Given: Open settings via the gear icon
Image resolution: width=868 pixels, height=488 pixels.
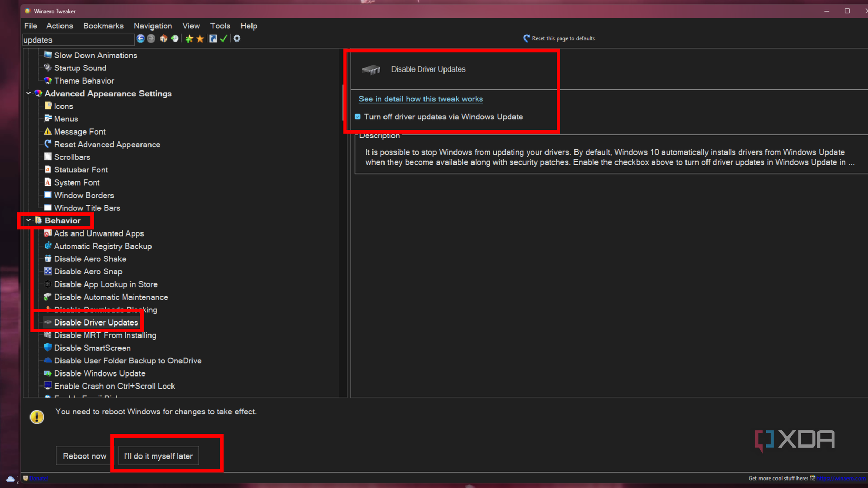Looking at the screenshot, I should [x=237, y=38].
